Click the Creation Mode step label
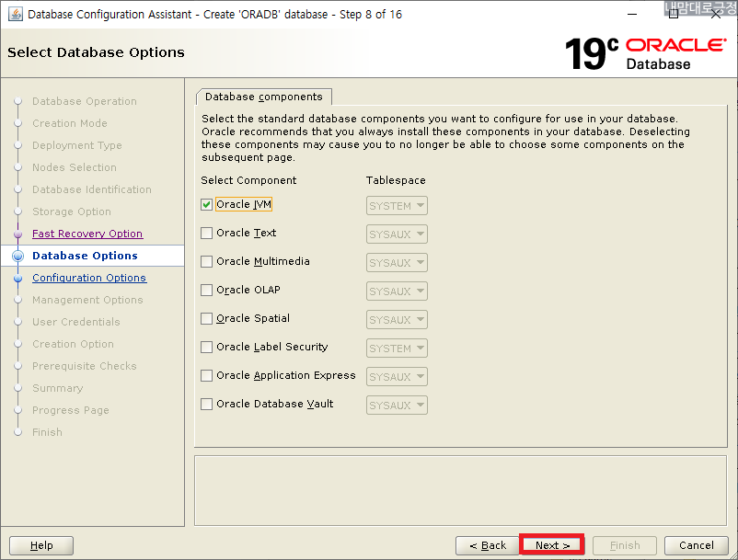Image resolution: width=738 pixels, height=560 pixels. [x=70, y=123]
